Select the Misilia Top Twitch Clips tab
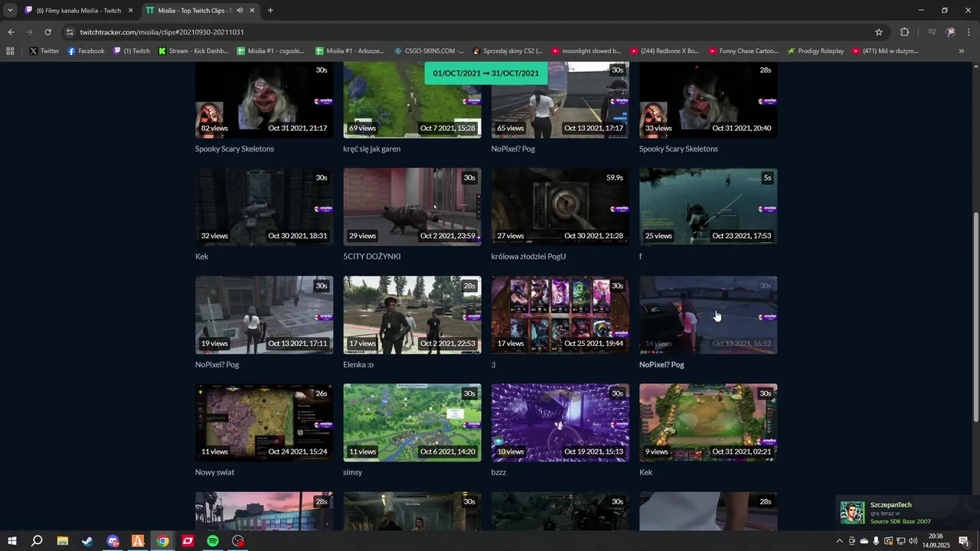 coord(201,10)
